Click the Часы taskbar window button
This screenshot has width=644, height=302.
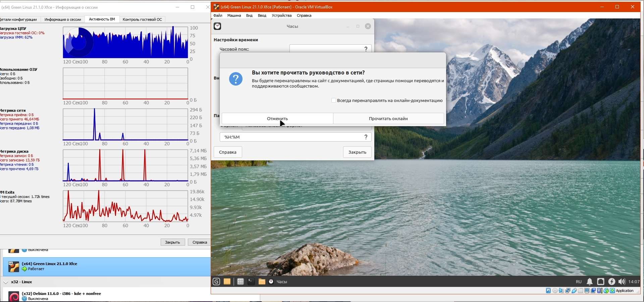pos(278,282)
